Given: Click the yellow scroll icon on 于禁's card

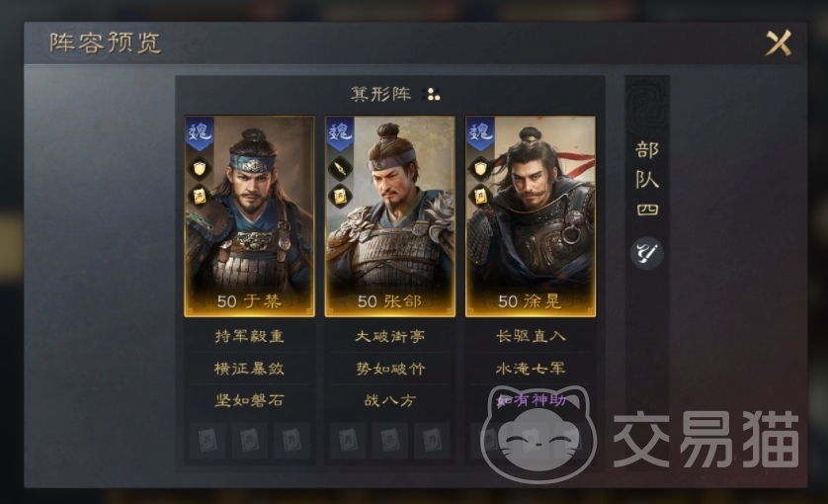Looking at the screenshot, I should 200,197.
